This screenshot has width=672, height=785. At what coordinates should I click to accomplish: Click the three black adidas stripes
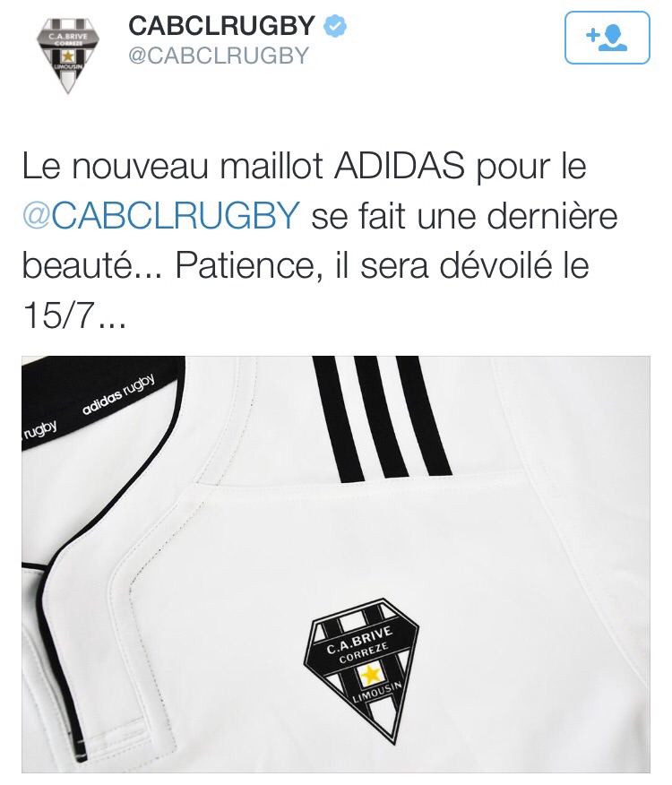[x=382, y=418]
